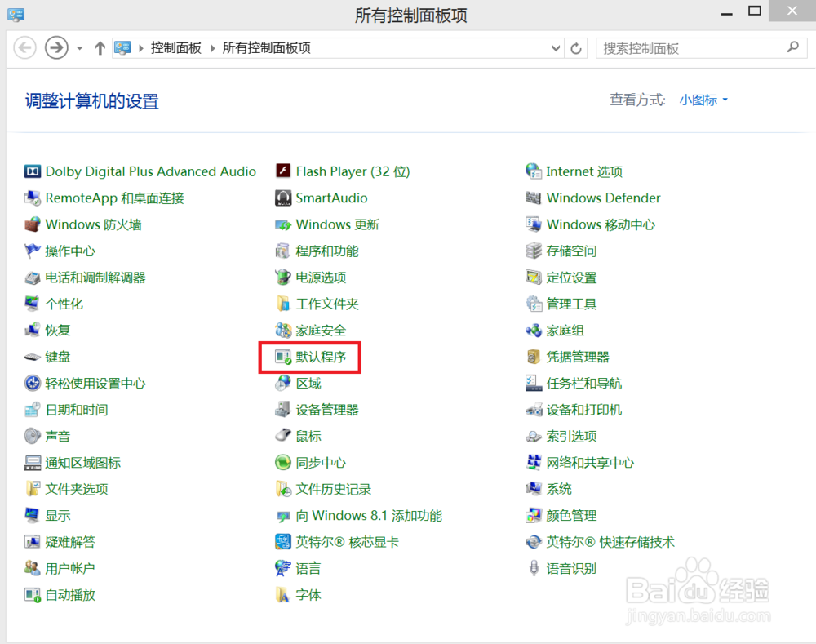The width and height of the screenshot is (816, 644).
Task: Open the 家庭安全 icon
Action: [282, 330]
